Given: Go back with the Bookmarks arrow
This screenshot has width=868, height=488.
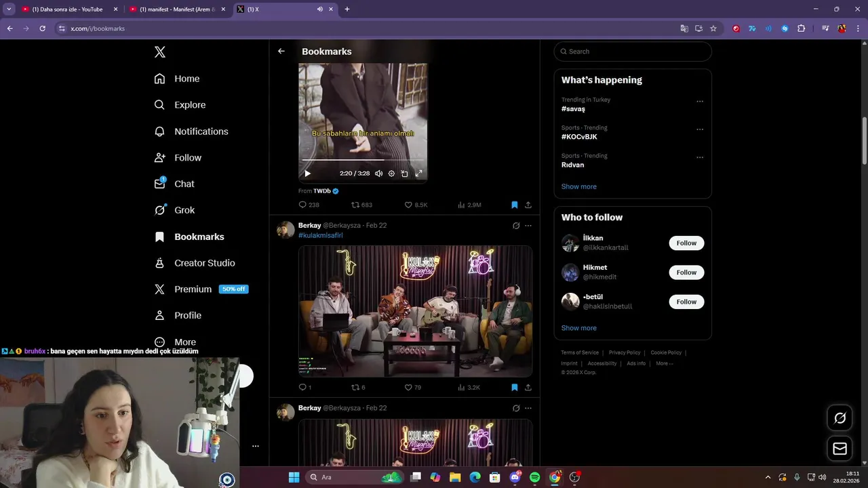Looking at the screenshot, I should click(281, 52).
